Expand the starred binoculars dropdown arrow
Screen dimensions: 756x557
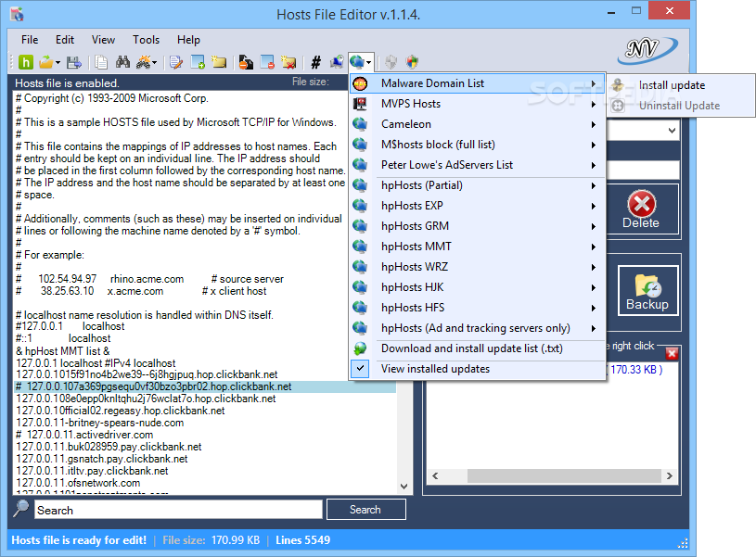pyautogui.click(x=155, y=63)
